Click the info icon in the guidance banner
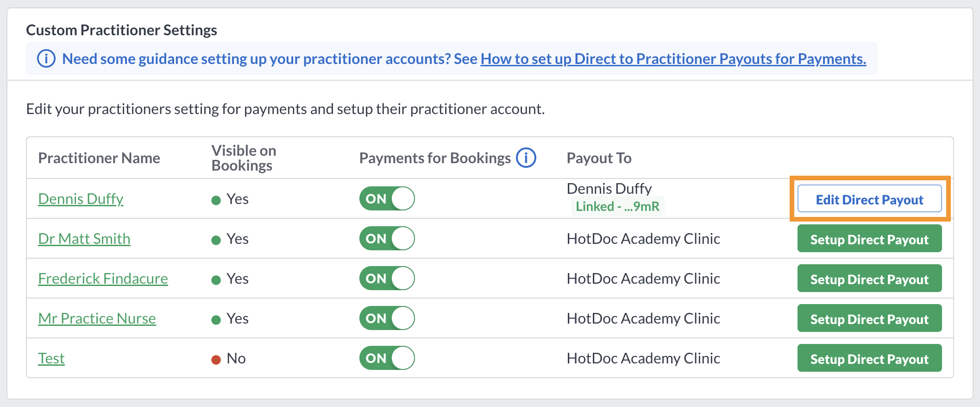Viewport: 980px width, 407px height. pyautogui.click(x=46, y=59)
